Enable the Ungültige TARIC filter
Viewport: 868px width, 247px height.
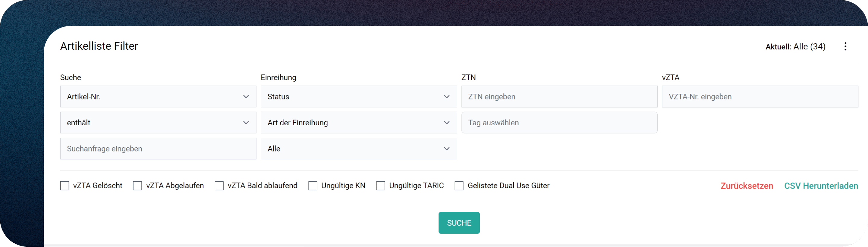(381, 186)
